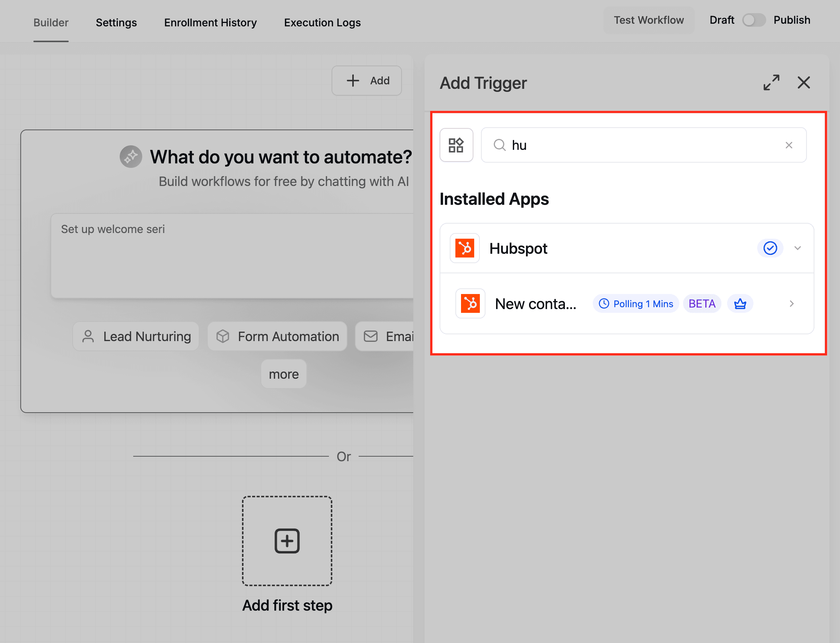840x643 pixels.
Task: Select the New conta... Hubspot trigger
Action: [627, 303]
